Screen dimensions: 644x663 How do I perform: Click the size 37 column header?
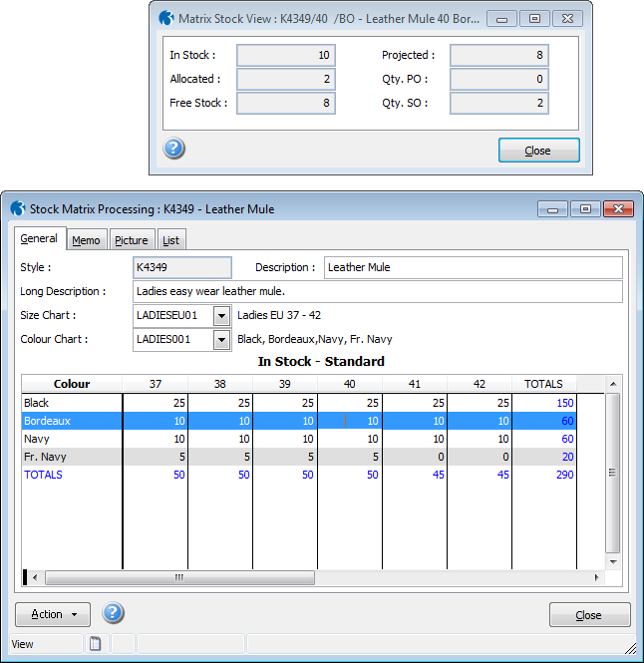point(156,384)
